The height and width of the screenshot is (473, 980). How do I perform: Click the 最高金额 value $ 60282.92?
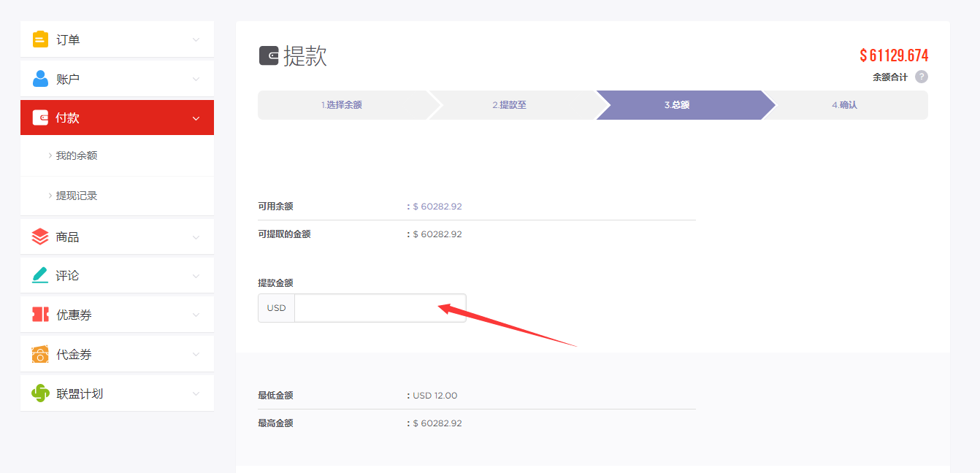(x=437, y=423)
